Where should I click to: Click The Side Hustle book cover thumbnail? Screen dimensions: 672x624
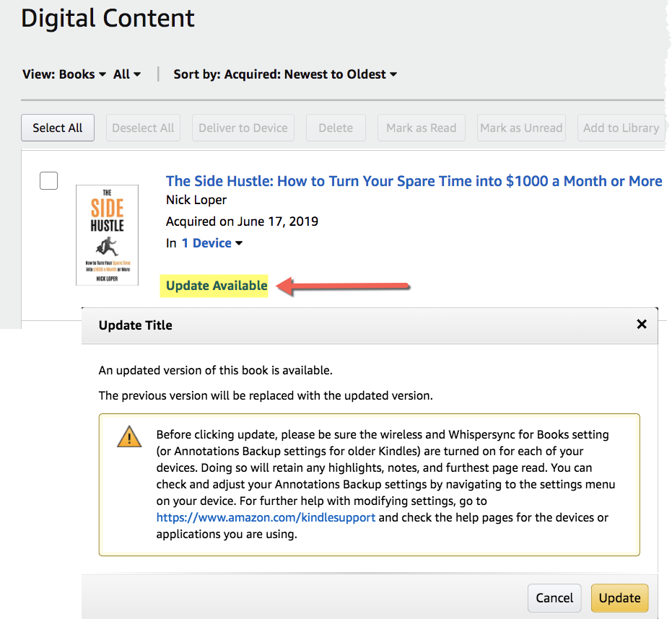tap(107, 235)
